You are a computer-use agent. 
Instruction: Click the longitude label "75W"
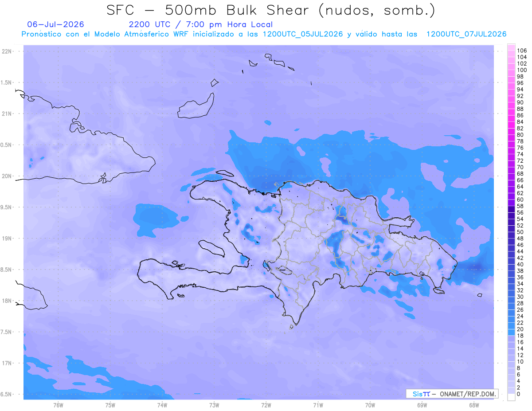pos(110,405)
